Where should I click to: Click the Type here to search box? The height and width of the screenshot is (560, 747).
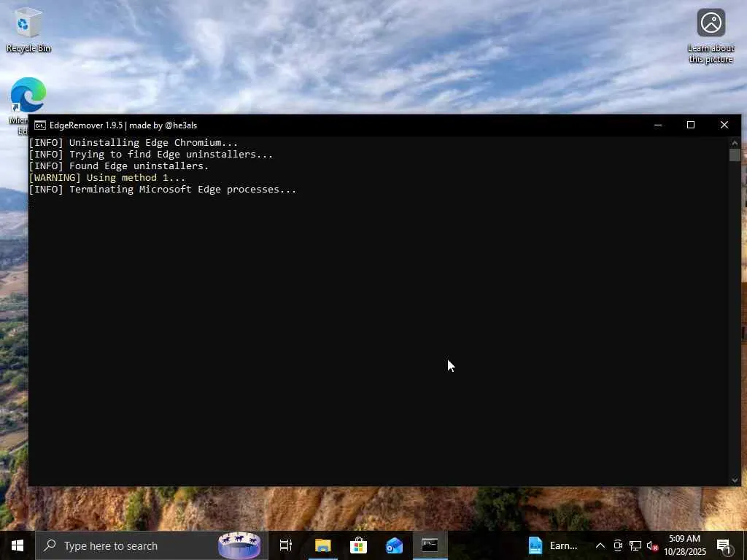pos(152,545)
